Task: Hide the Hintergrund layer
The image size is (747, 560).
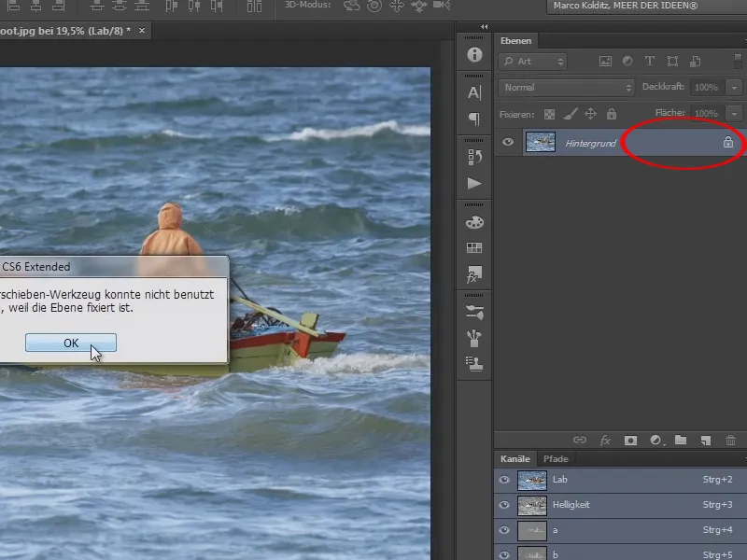Action: 508,142
